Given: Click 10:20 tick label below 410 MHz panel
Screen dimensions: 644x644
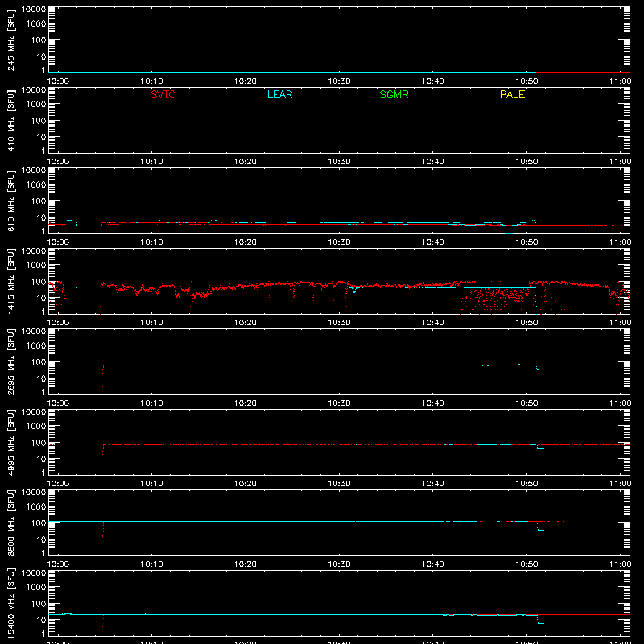Looking at the screenshot, I should 246,162.
